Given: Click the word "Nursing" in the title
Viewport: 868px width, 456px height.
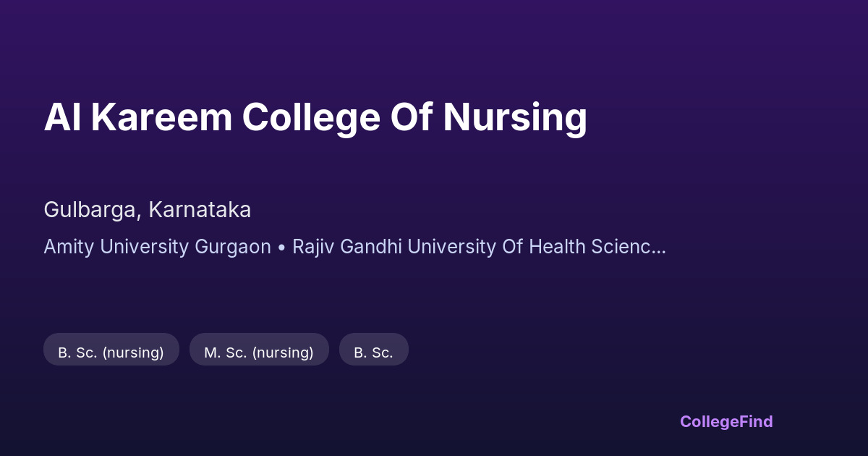Looking at the screenshot, I should click(x=514, y=117).
